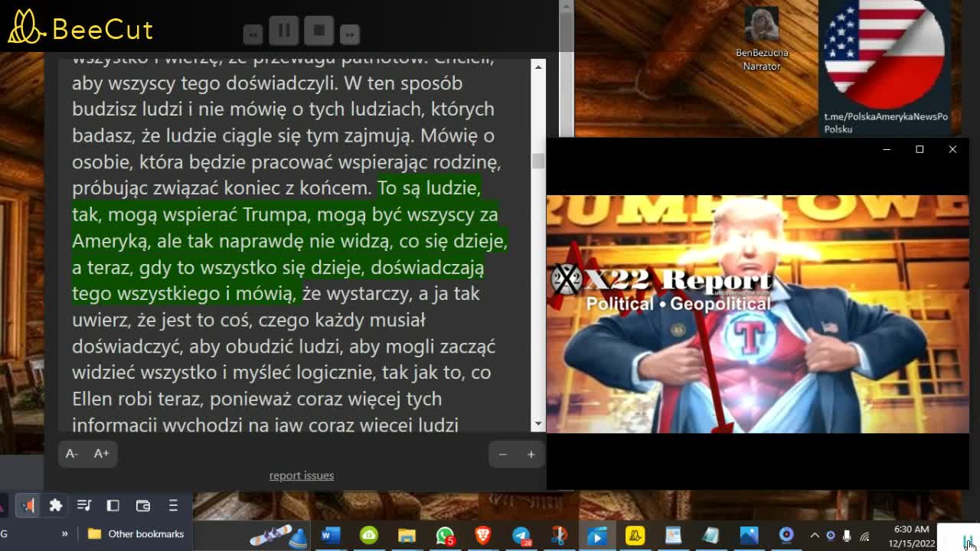Open the Photos app from the taskbar
Screen dimensions: 980x551
(x=748, y=536)
